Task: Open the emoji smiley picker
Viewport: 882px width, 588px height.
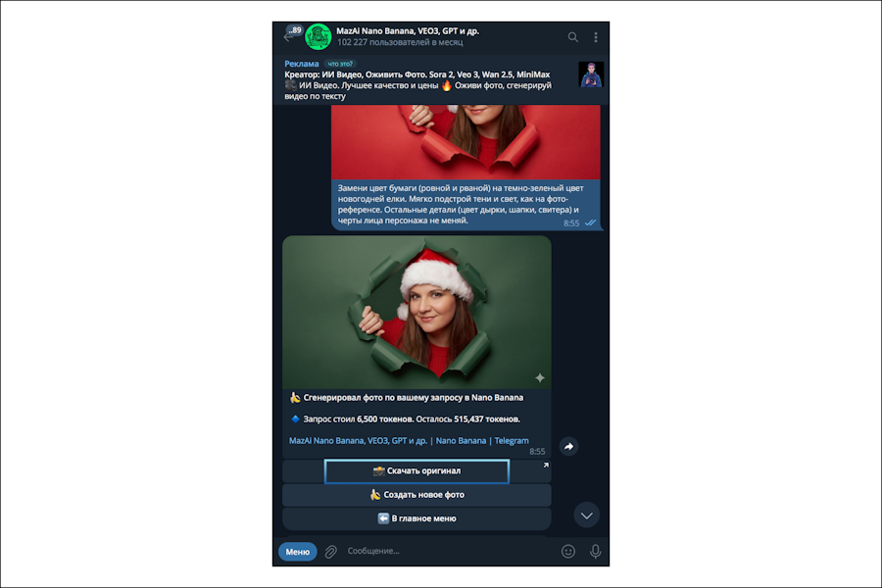Action: tap(568, 552)
